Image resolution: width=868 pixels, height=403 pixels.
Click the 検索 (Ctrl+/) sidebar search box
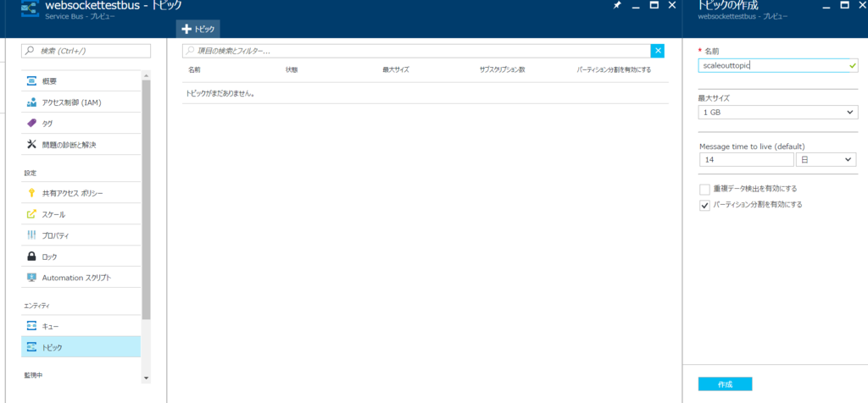pyautogui.click(x=86, y=51)
